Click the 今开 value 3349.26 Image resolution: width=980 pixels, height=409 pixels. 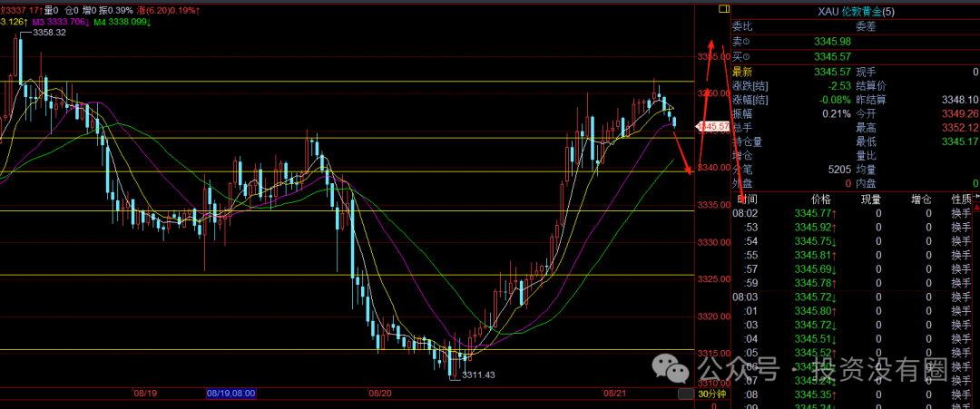[959, 113]
